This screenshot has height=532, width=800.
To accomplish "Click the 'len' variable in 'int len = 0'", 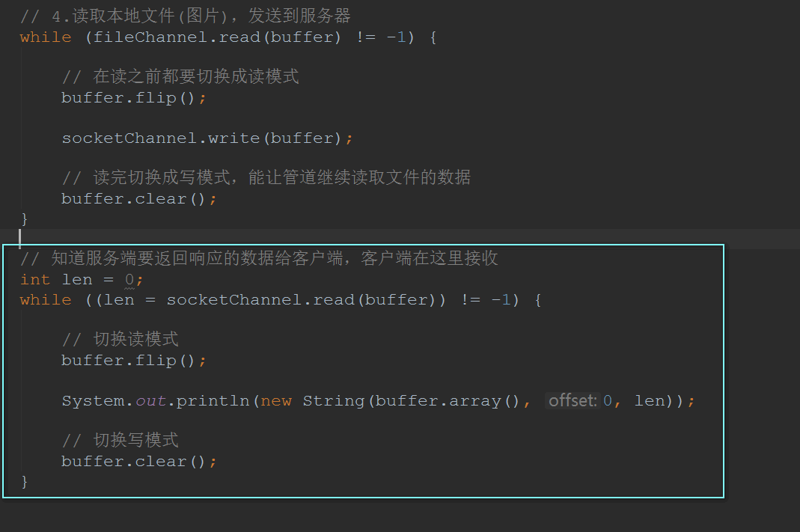I will click(77, 280).
